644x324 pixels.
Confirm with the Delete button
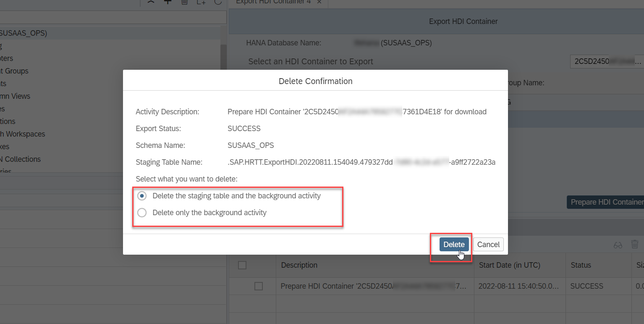(x=454, y=245)
